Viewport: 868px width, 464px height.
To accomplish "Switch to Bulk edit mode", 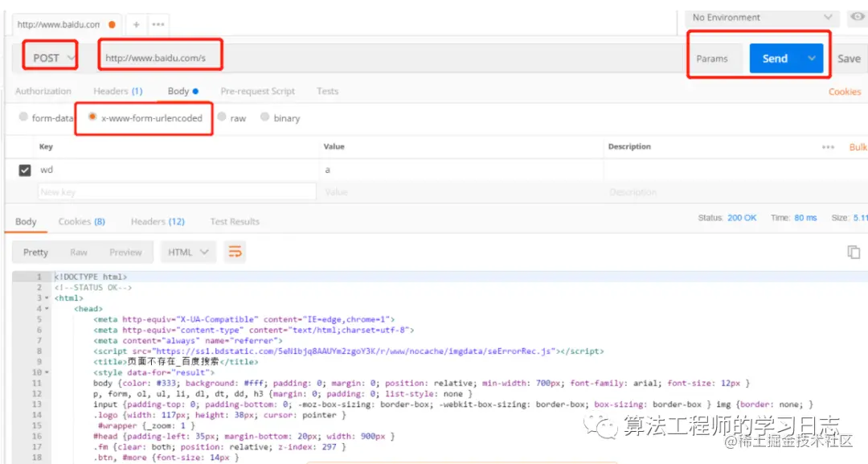I will [858, 146].
